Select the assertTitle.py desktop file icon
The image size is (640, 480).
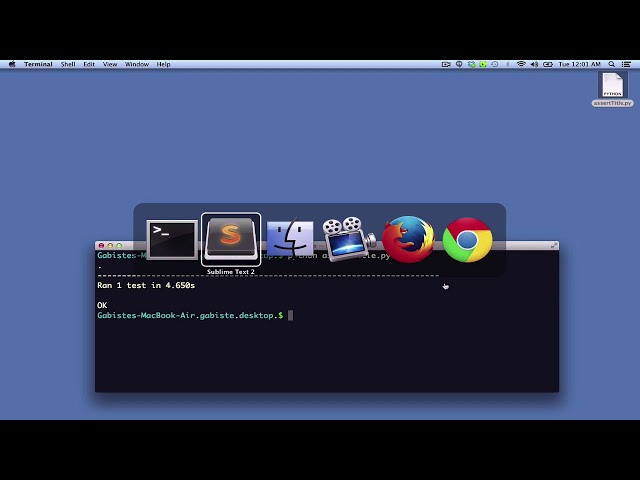pos(613,85)
